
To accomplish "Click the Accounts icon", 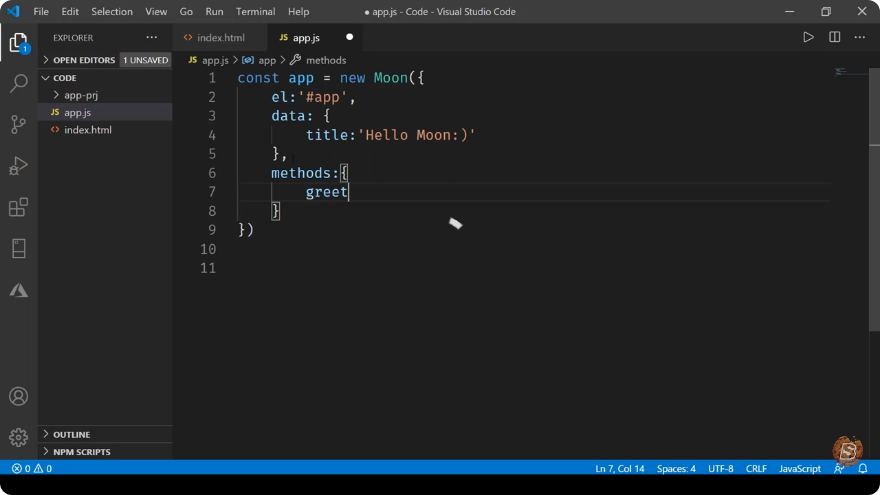I will pyautogui.click(x=19, y=396).
